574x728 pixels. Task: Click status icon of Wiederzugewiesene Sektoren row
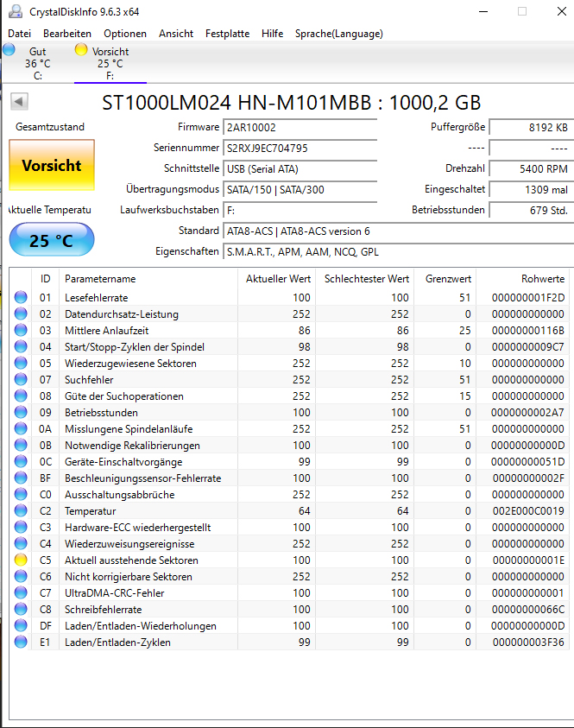coord(21,363)
